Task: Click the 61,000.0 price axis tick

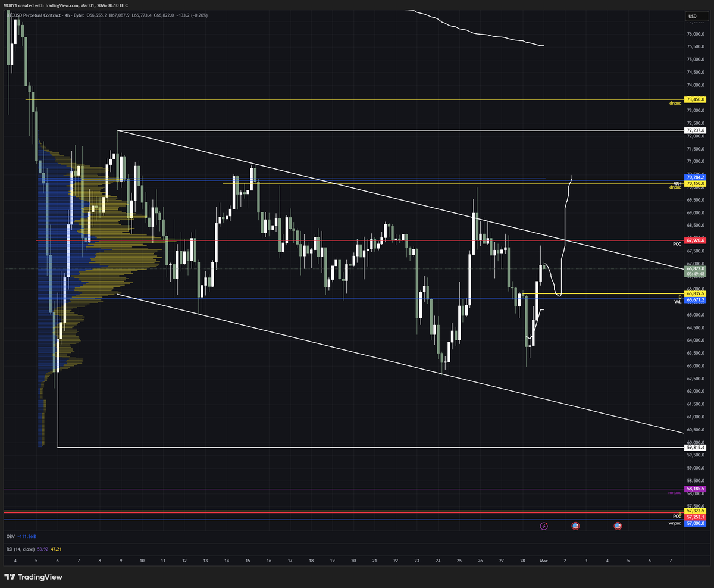Action: pos(696,417)
